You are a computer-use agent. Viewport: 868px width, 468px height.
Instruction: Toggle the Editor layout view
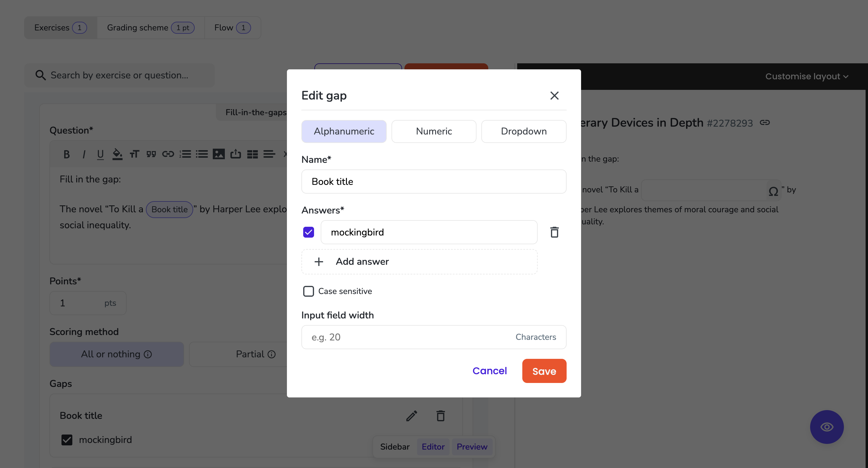[x=433, y=447]
